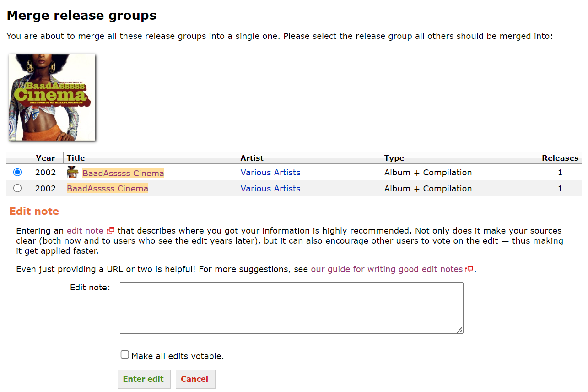
Task: Open guide for writing good edit notes
Action: pos(387,269)
